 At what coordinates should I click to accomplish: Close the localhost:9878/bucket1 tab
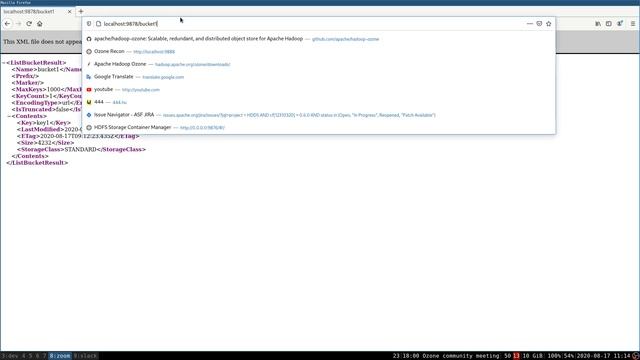69,11
